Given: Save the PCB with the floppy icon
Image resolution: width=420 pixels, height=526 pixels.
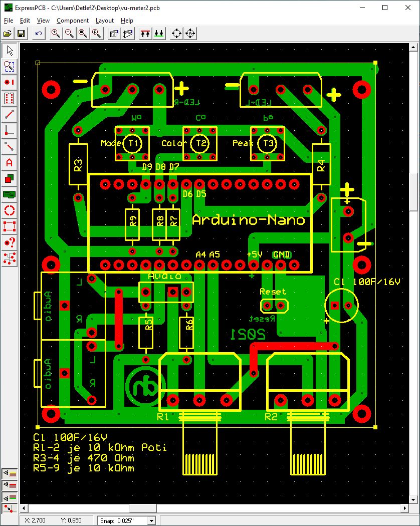Looking at the screenshot, I should 21,34.
